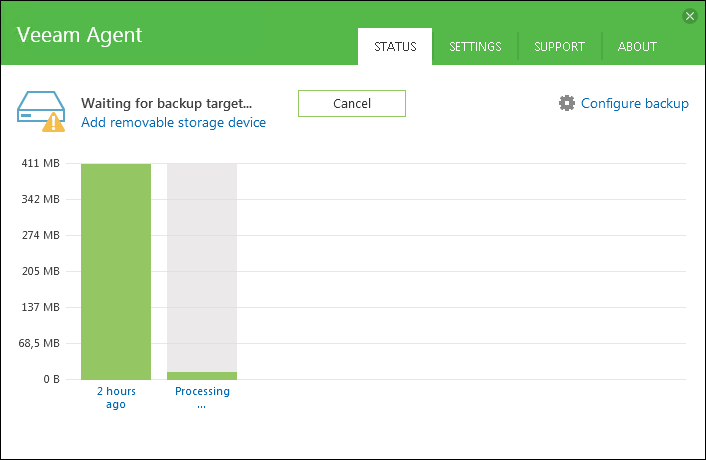706x460 pixels.
Task: Click Add removable storage device link
Action: 173,122
